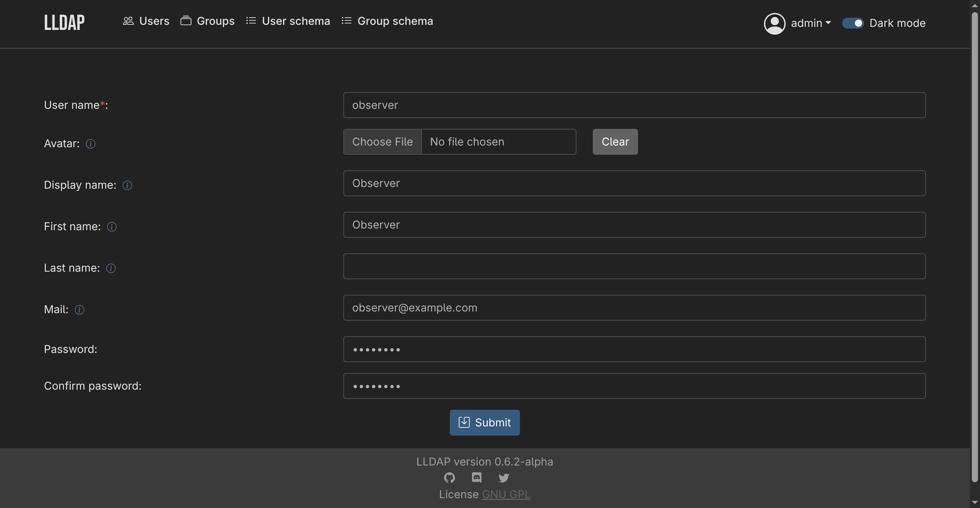Open the Avatar info tooltip icon
This screenshot has width=980, height=508.
[x=91, y=144]
